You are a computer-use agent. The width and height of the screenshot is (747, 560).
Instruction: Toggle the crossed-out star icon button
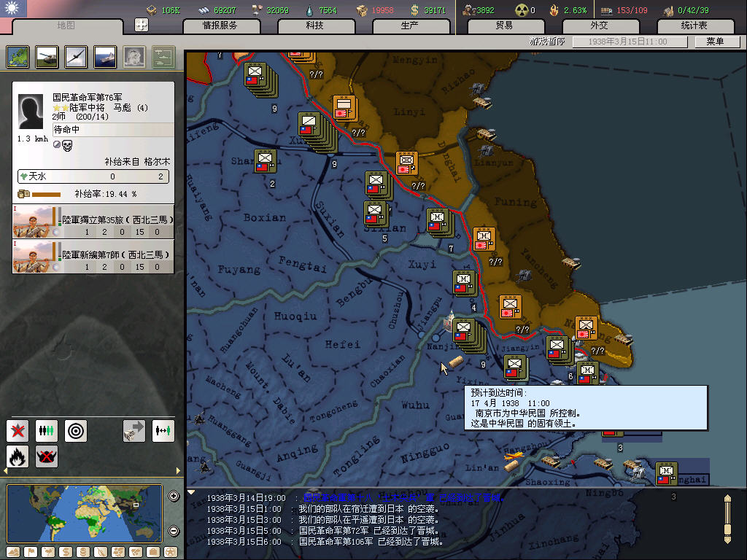tap(18, 430)
